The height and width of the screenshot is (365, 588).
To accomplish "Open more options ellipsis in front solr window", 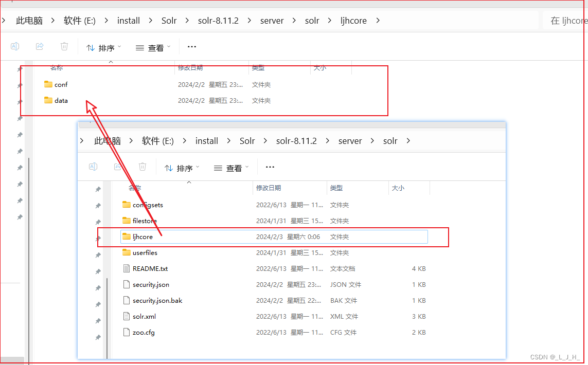I will coord(270,167).
